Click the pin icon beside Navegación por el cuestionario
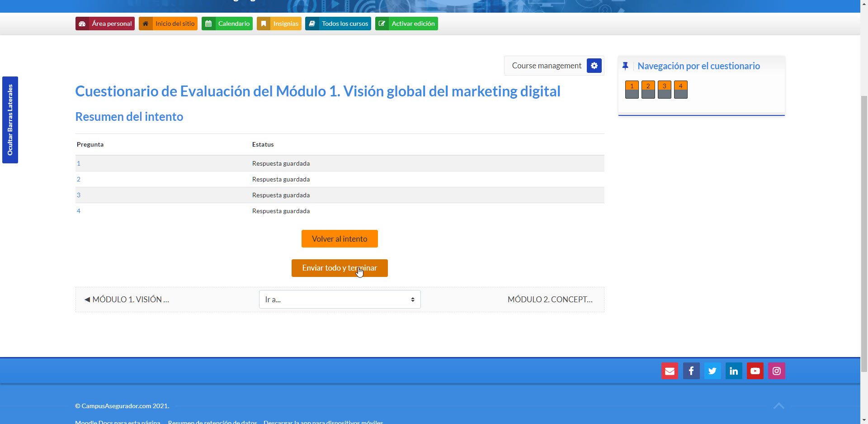Image resolution: width=868 pixels, height=424 pixels. (x=625, y=66)
